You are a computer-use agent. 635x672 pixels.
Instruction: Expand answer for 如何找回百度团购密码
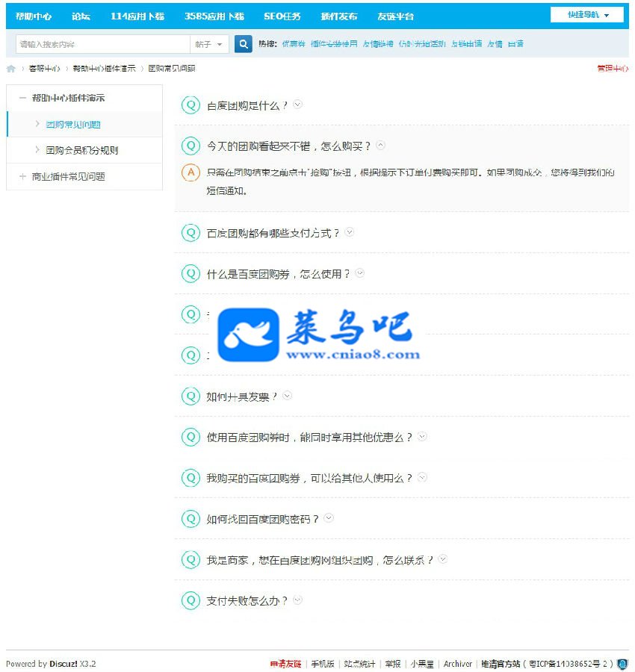click(329, 517)
